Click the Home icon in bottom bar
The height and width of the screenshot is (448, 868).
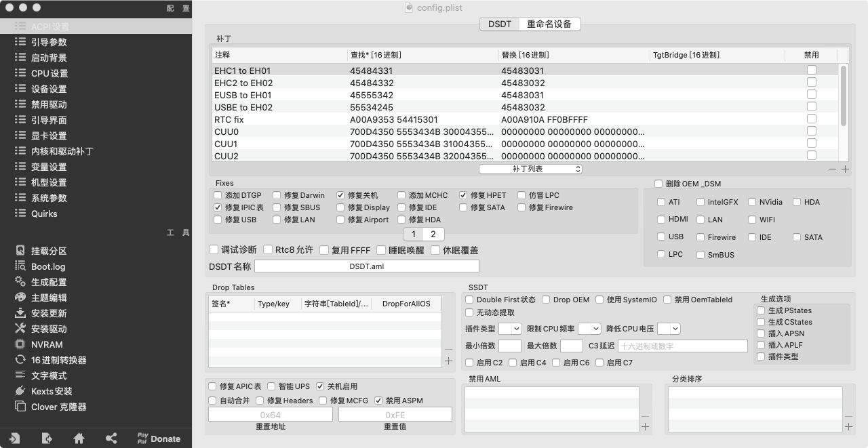[x=79, y=439]
